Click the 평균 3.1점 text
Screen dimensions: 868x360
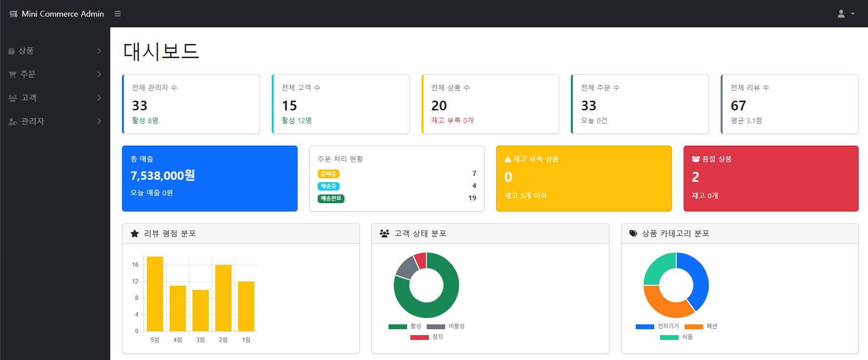click(x=746, y=121)
